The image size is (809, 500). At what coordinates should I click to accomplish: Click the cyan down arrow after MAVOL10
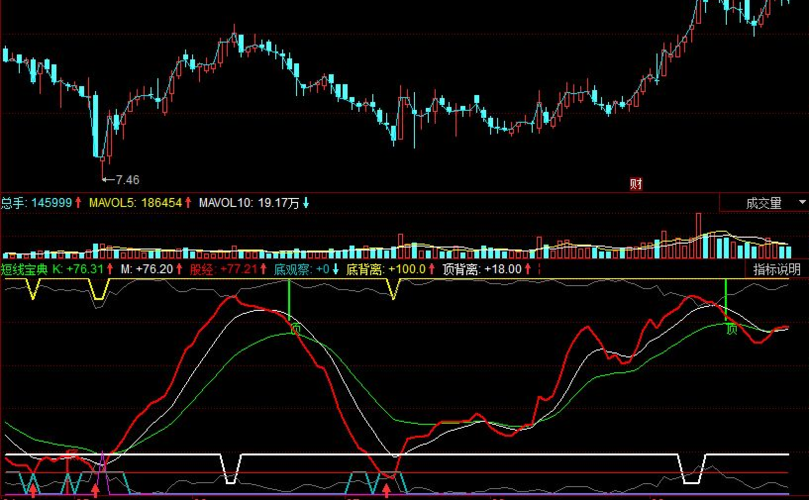(x=306, y=203)
